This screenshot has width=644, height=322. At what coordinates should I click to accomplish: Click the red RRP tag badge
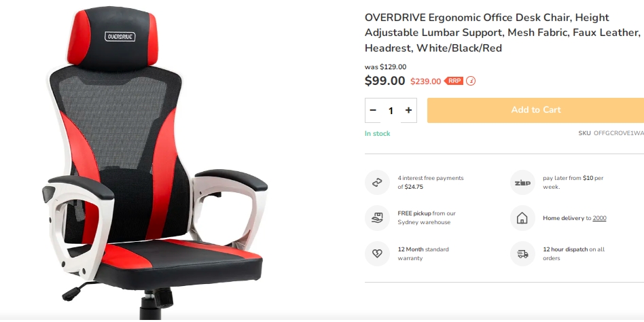[x=453, y=81]
